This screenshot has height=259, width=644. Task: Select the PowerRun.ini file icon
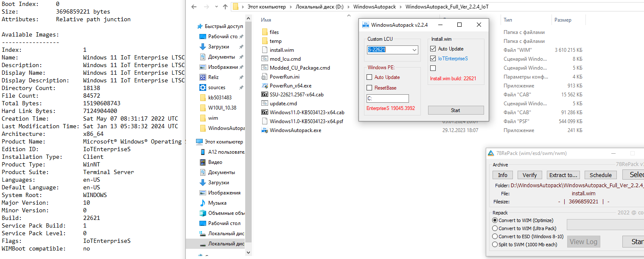click(265, 76)
